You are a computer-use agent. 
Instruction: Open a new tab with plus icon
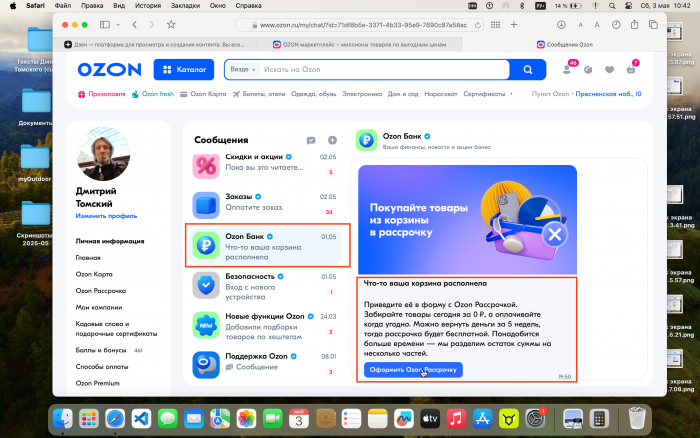pos(514,25)
